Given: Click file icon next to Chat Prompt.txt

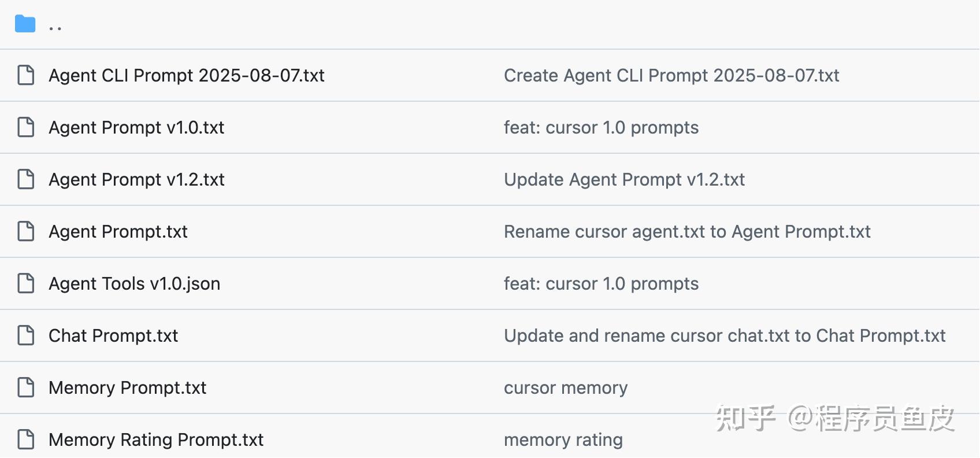Looking at the screenshot, I should click(26, 335).
